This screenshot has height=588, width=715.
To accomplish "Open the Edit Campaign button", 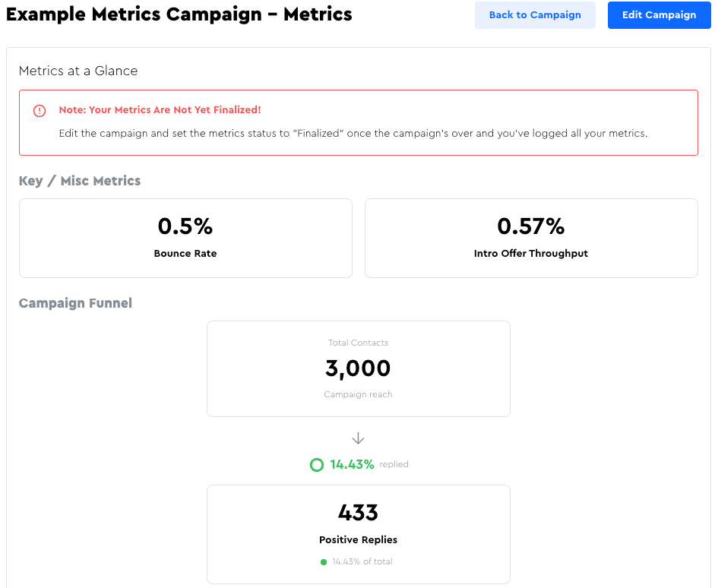I will (659, 15).
